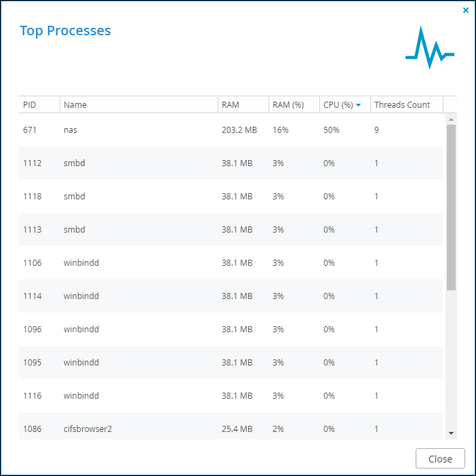Click the Close button
476x476 pixels.
pyautogui.click(x=440, y=458)
